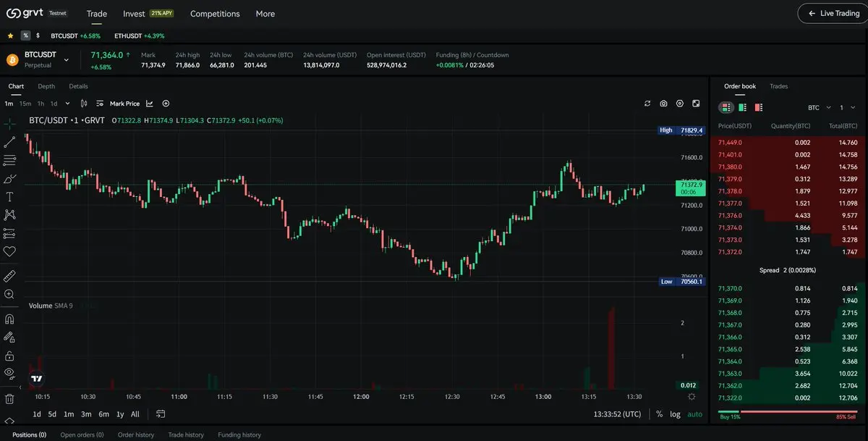The image size is (868, 441).
Task: Open the More menu
Action: click(265, 14)
